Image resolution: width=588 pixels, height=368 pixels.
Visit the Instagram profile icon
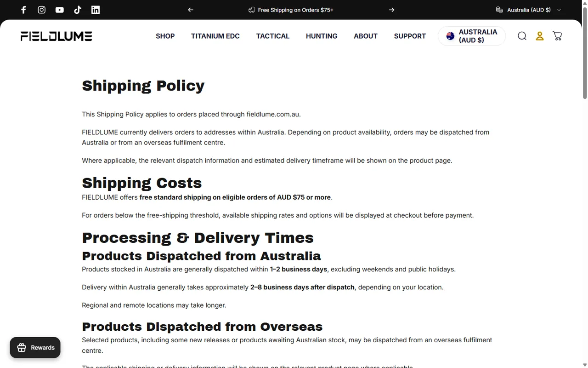42,10
